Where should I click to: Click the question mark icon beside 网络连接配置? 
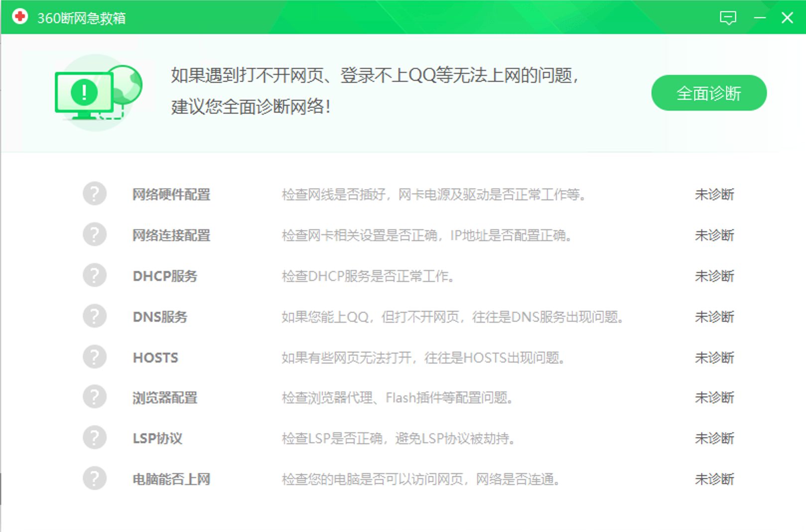(95, 234)
